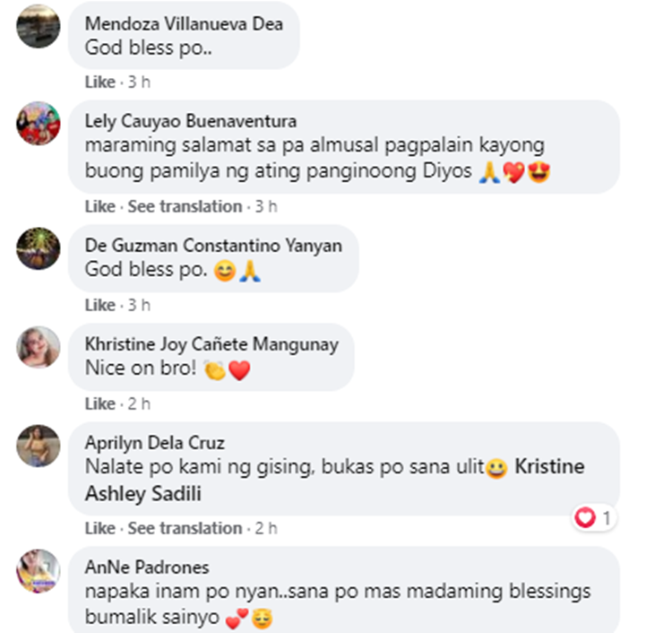Click the AnNe Padrones name link
Screen dimensions: 672x633
click(147, 567)
